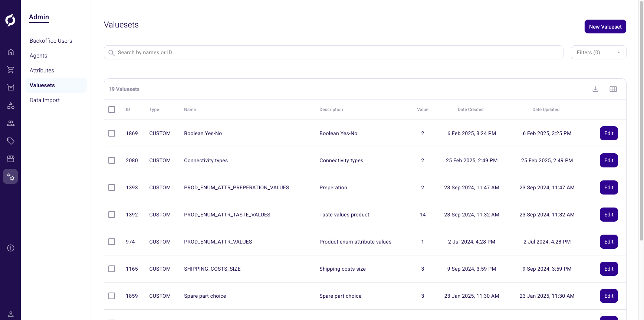The width and height of the screenshot is (644, 320).
Task: Toggle the select all rows checkbox
Action: 112,110
